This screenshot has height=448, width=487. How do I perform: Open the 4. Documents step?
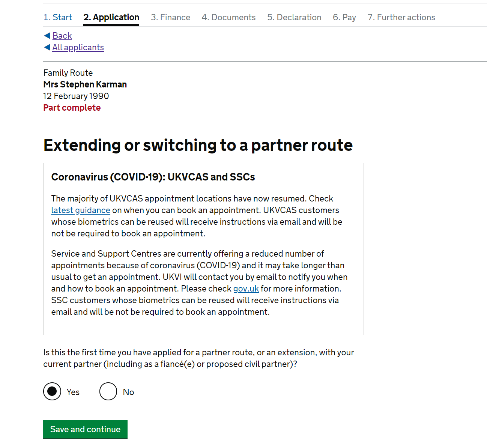228,17
